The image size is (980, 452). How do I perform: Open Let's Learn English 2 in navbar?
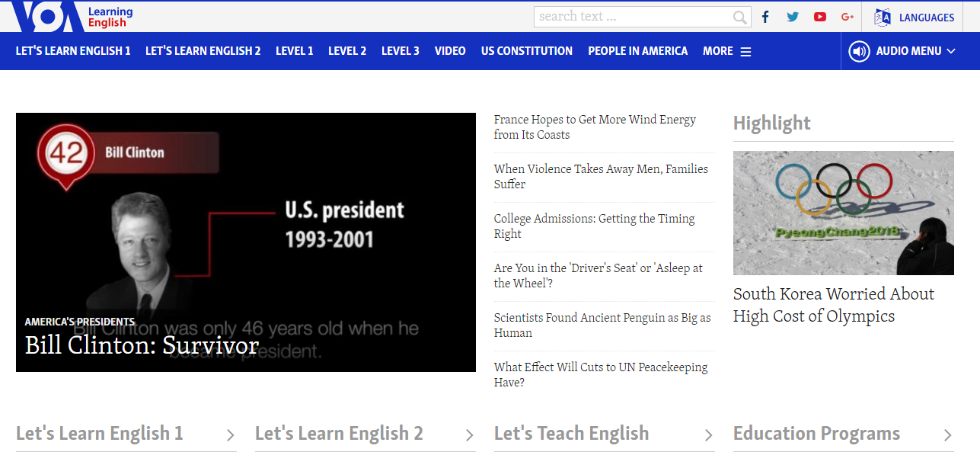click(x=203, y=51)
